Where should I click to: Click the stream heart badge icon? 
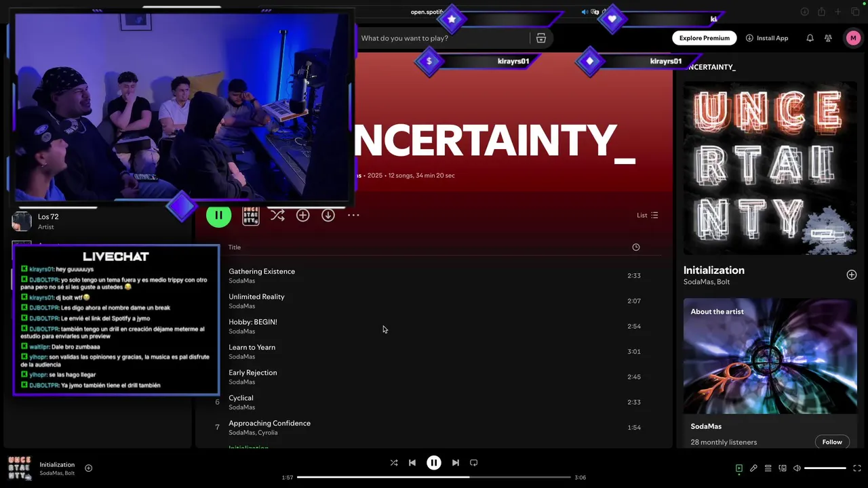coord(612,19)
